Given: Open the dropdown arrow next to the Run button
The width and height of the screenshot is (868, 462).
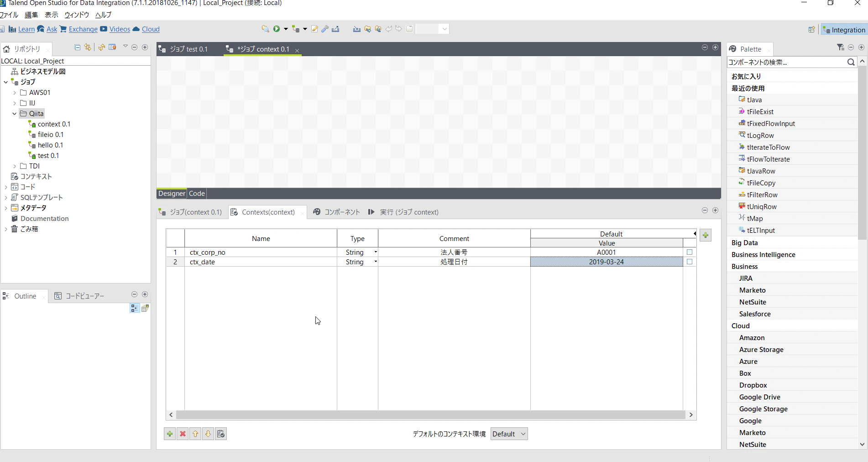Looking at the screenshot, I should (x=286, y=29).
